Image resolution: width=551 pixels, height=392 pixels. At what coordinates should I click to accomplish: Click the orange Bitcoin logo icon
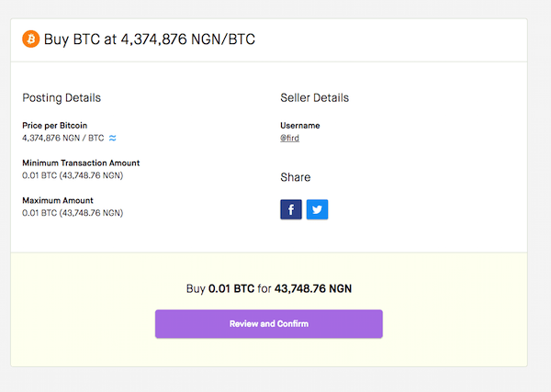31,39
